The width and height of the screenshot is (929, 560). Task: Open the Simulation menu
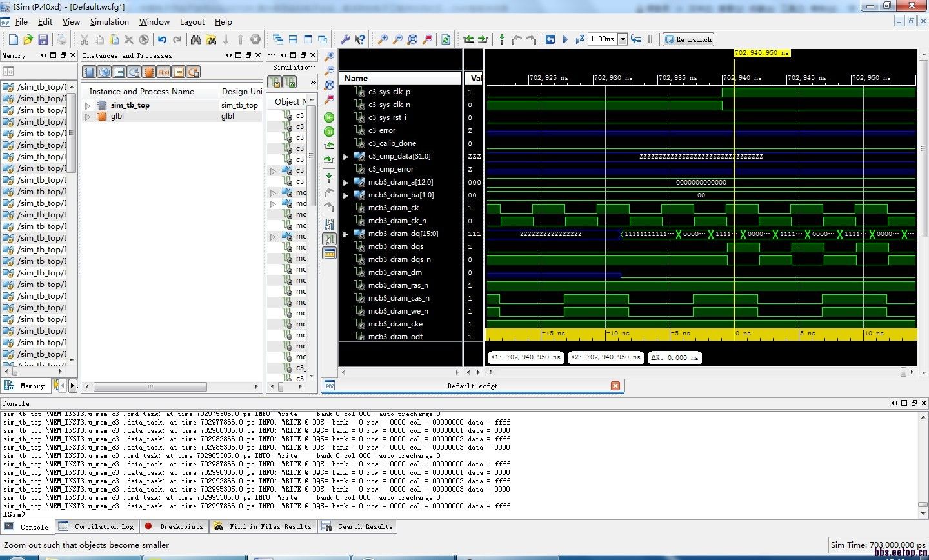(109, 21)
